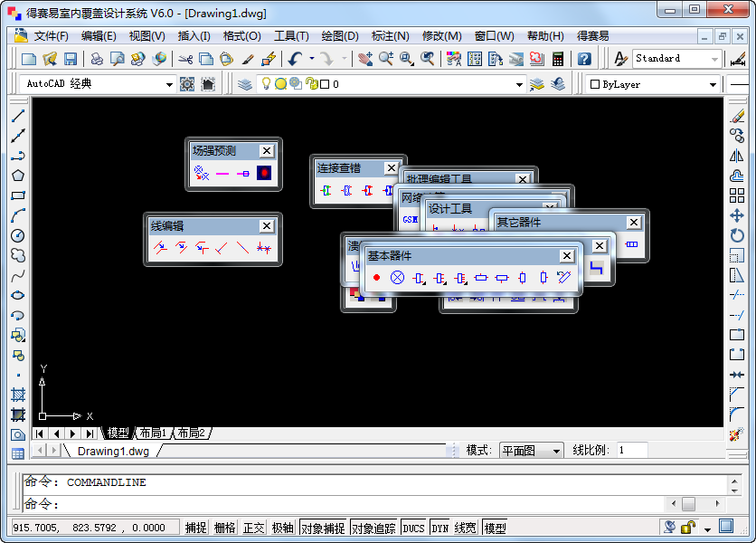Click the Print icon
Image resolution: width=756 pixels, height=543 pixels.
pyautogui.click(x=97, y=59)
